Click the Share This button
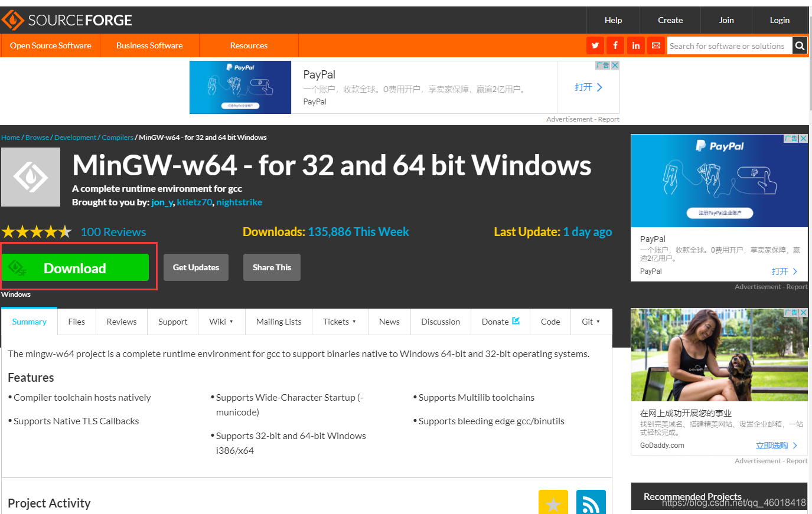 coord(272,267)
